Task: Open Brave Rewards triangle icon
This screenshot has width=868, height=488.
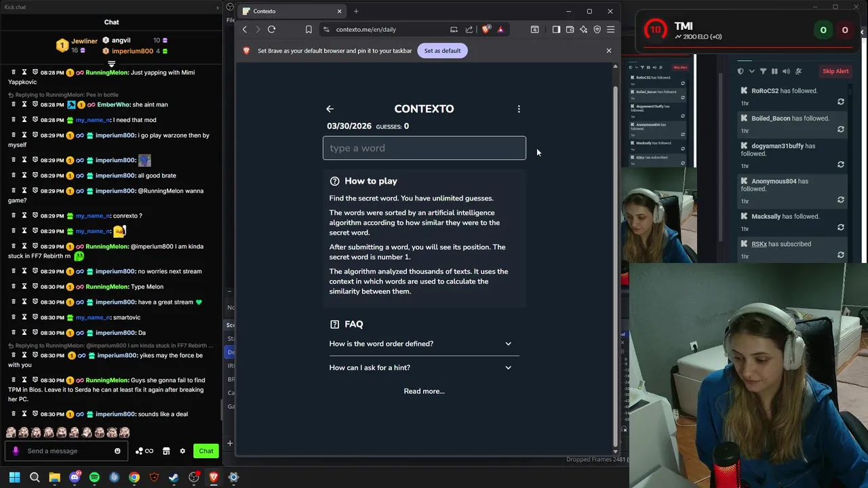Action: (x=500, y=29)
